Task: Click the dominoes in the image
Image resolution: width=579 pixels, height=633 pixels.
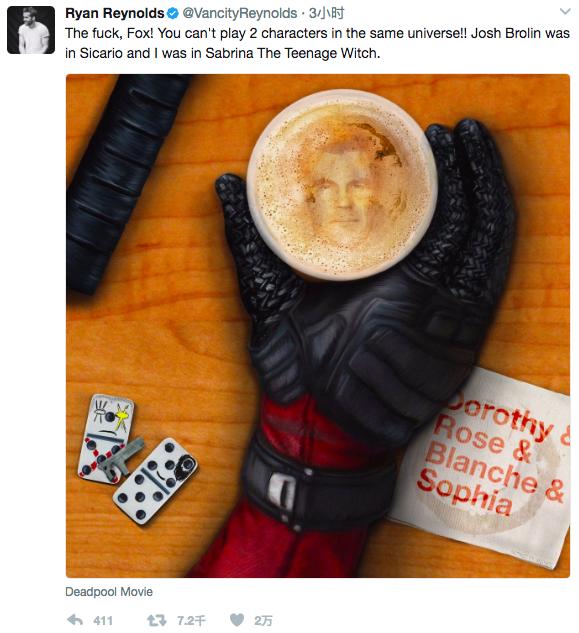Action: tap(137, 458)
